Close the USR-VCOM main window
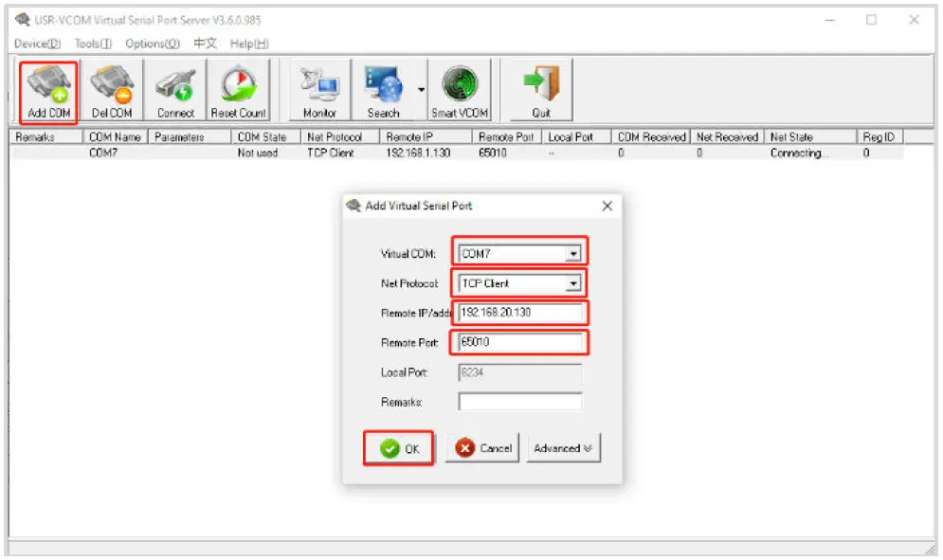 click(914, 20)
